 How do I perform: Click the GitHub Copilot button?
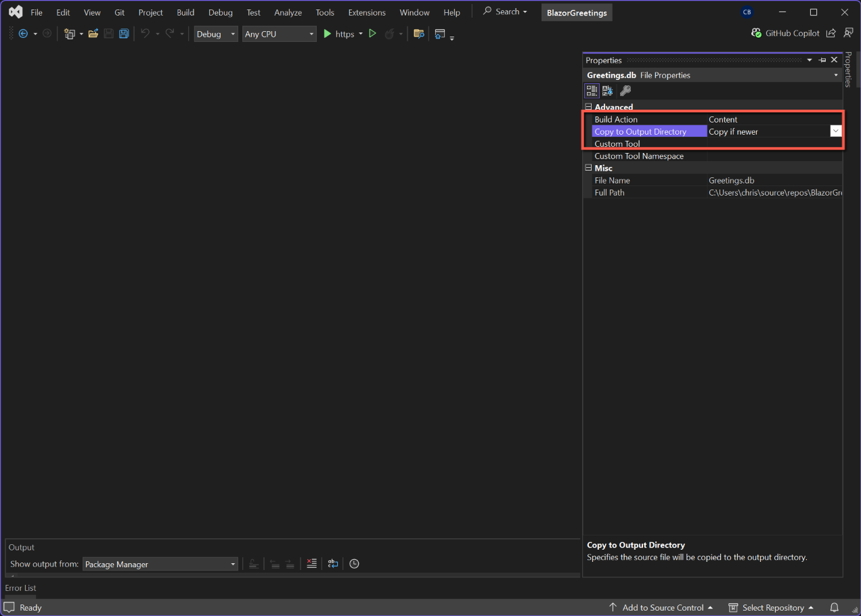(785, 33)
